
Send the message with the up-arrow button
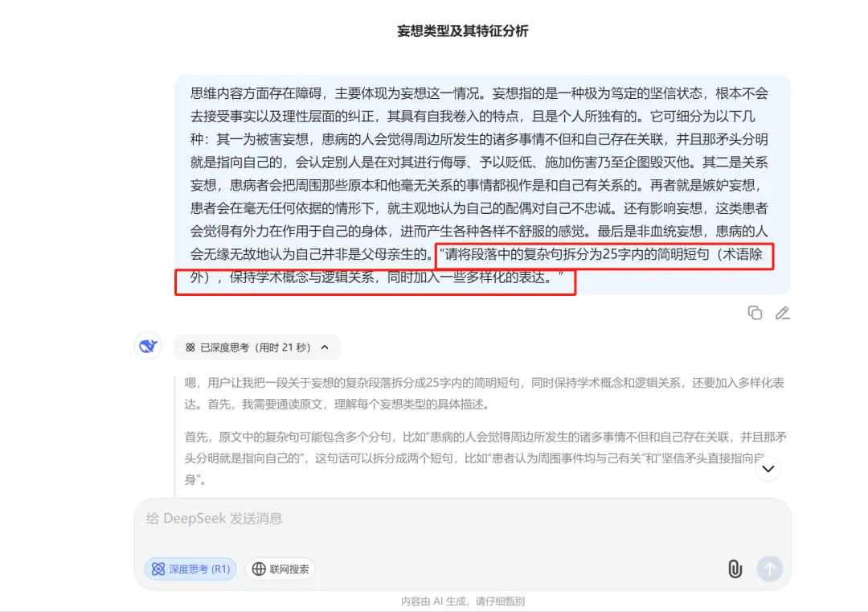pos(769,569)
